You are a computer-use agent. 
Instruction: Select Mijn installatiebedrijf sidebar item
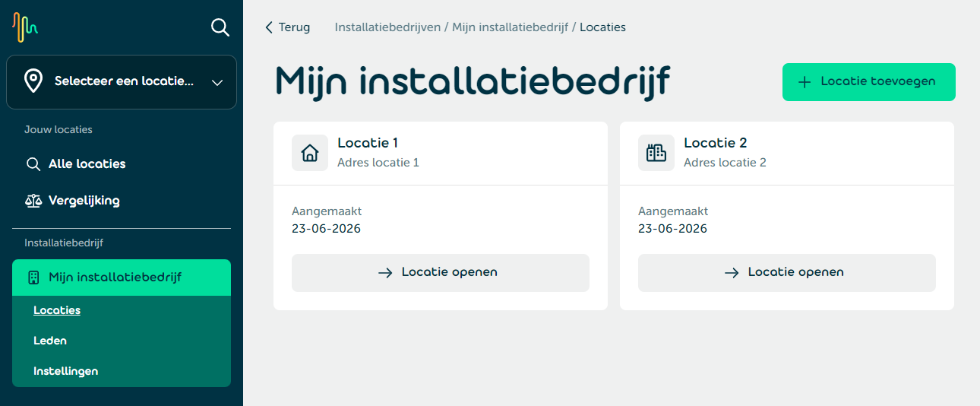click(x=122, y=278)
